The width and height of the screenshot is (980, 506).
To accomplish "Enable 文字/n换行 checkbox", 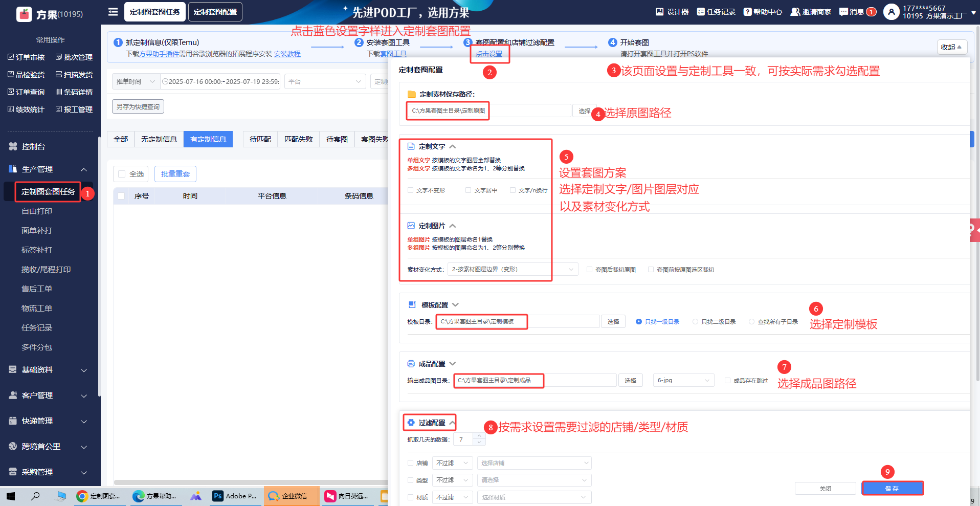I will coord(513,190).
